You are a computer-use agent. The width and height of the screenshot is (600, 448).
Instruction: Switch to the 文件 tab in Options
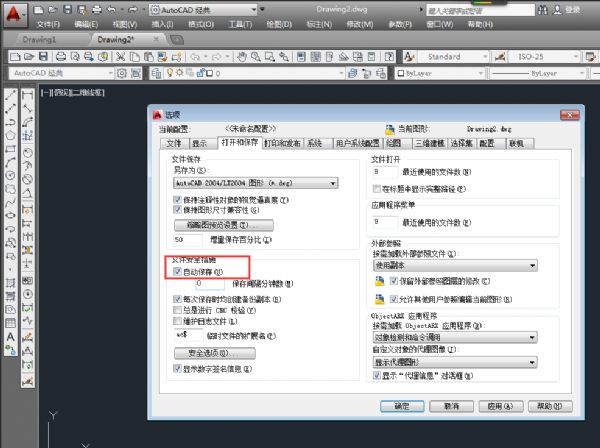coord(174,143)
